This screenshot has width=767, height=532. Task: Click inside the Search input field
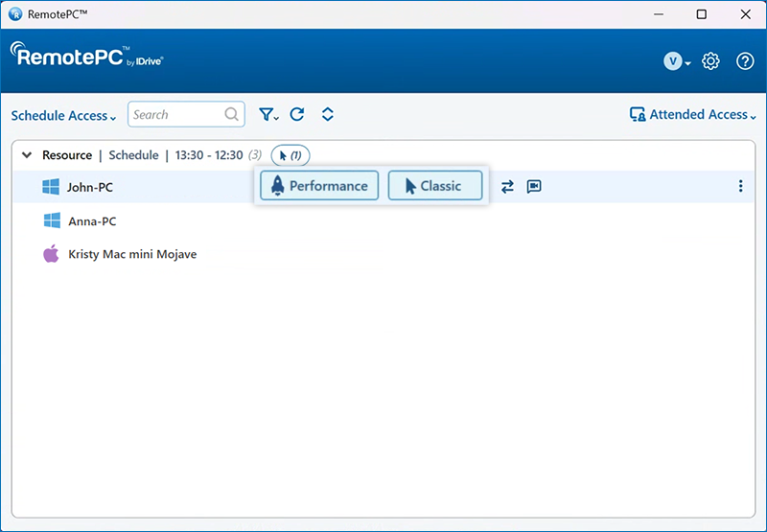pos(175,115)
